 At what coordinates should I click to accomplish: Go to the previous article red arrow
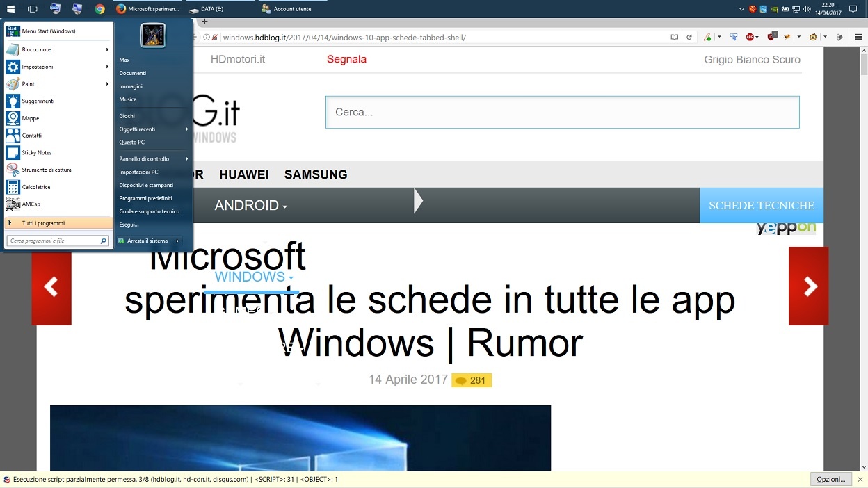51,286
